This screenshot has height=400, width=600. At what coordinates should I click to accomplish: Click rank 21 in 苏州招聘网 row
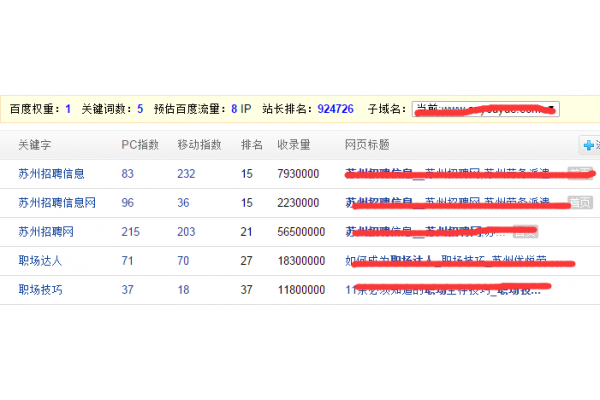(x=246, y=232)
